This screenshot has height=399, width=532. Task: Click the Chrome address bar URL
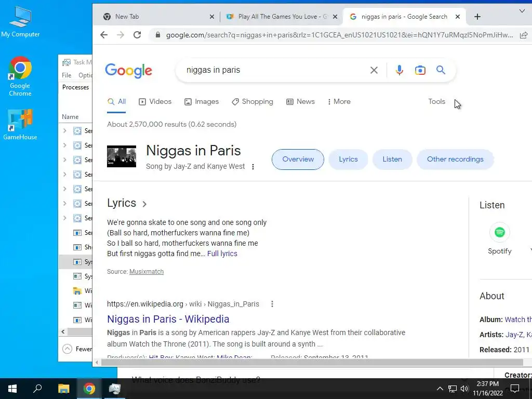339,35
